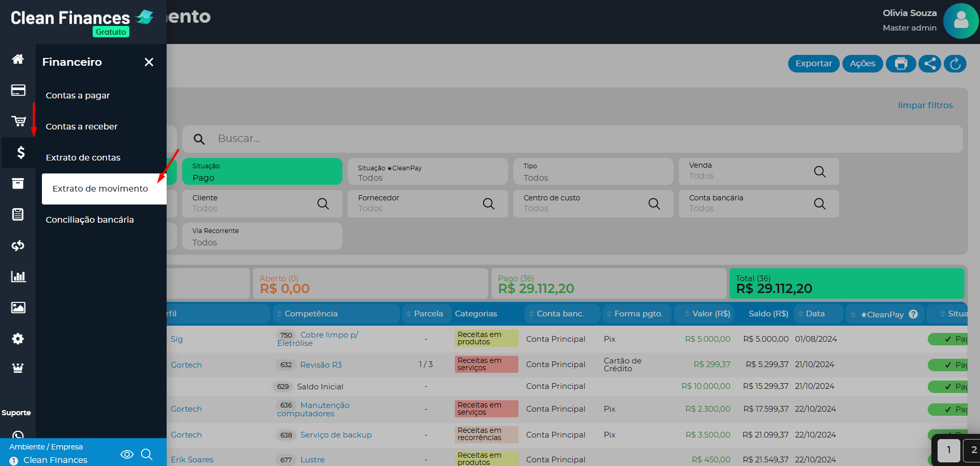Click the Exportar button

[813, 64]
